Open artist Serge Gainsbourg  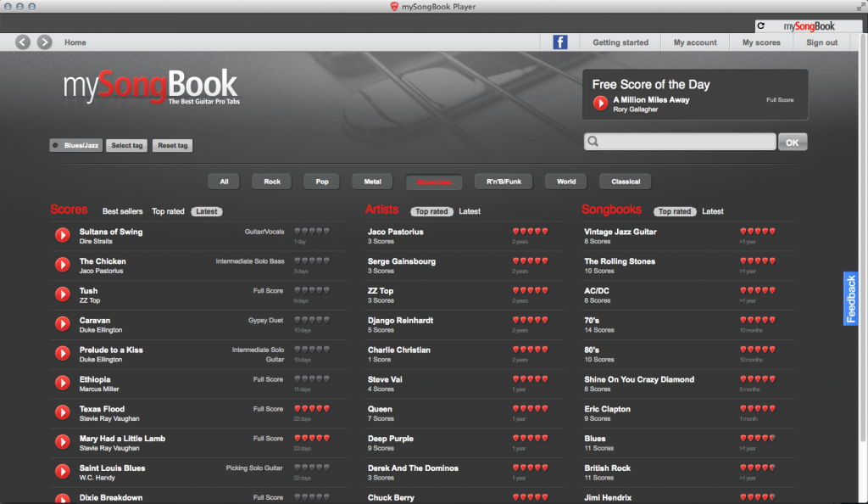(401, 260)
